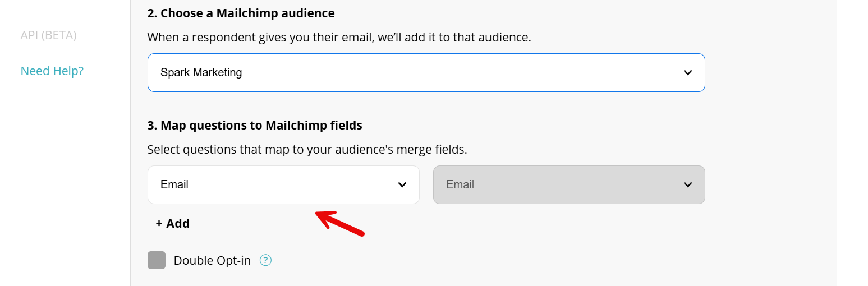Image resolution: width=868 pixels, height=286 pixels.
Task: Click the chevron in the grey Email field
Action: coord(687,185)
